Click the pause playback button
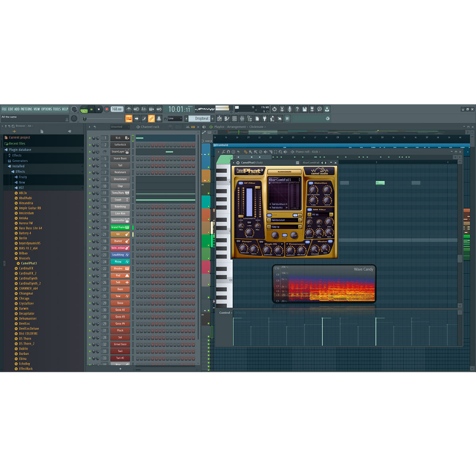476x476 pixels. (x=92, y=109)
